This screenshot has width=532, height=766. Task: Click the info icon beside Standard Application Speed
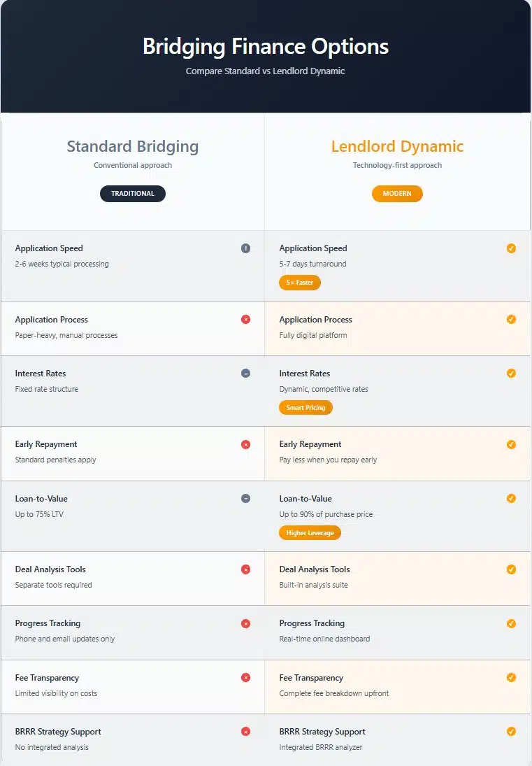point(245,248)
